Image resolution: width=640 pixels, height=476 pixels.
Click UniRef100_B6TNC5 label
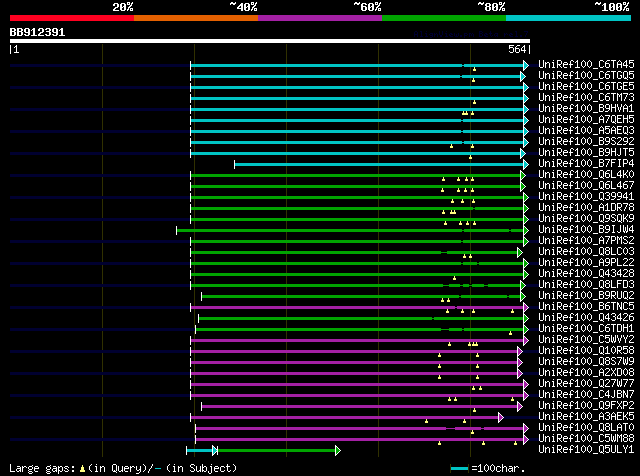click(x=586, y=307)
